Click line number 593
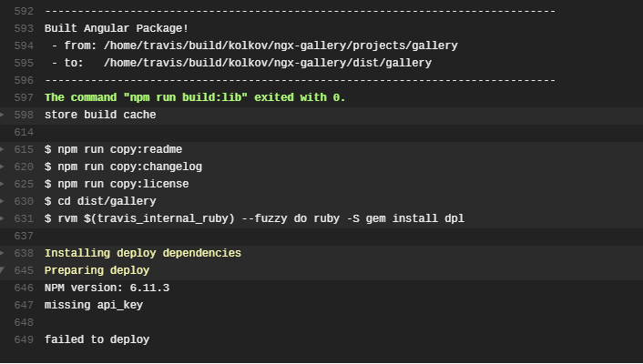 click(26, 28)
